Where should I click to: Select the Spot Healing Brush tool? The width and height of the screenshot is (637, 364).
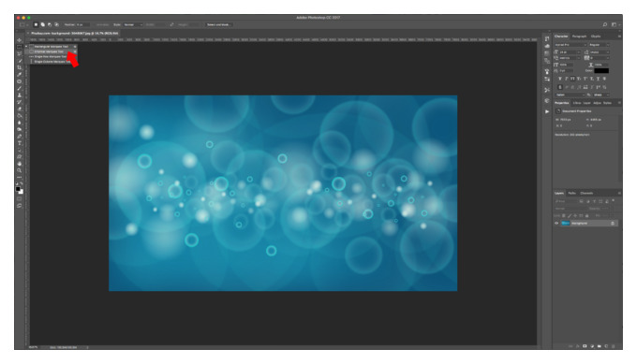coord(20,81)
